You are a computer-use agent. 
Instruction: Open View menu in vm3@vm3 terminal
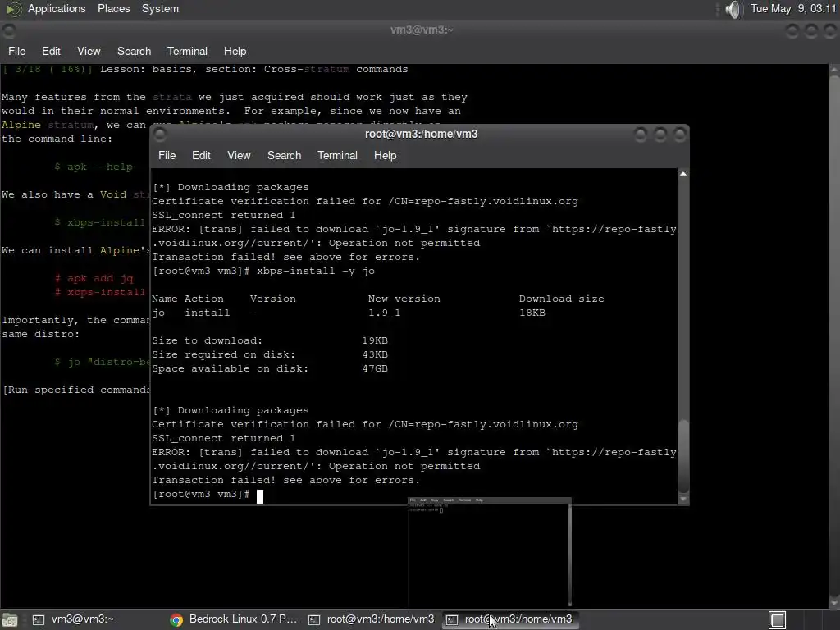pyautogui.click(x=89, y=51)
